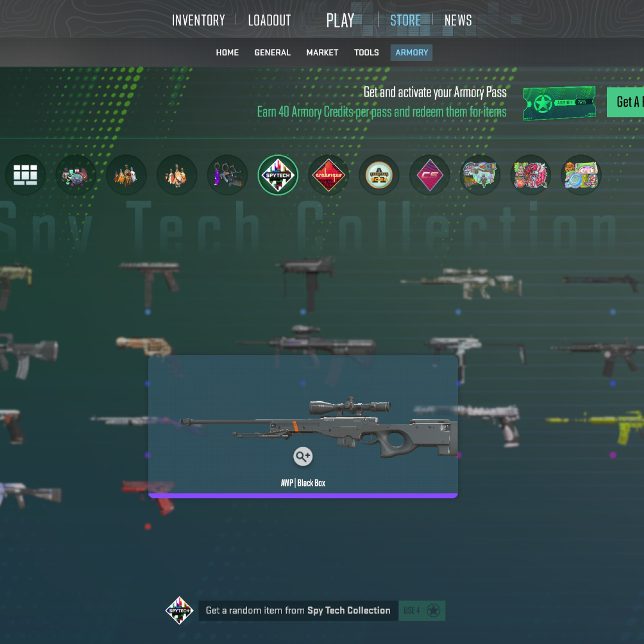Open the General store subtab
This screenshot has width=644, height=644.
(273, 52)
